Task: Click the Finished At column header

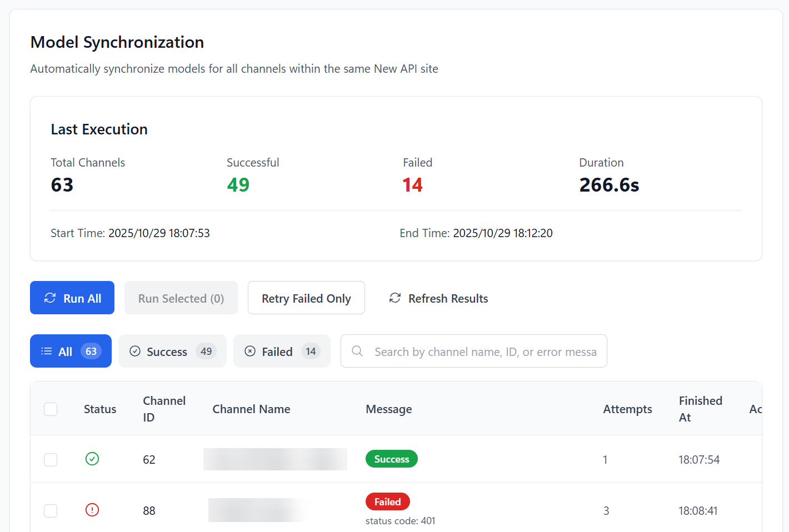Action: click(700, 409)
